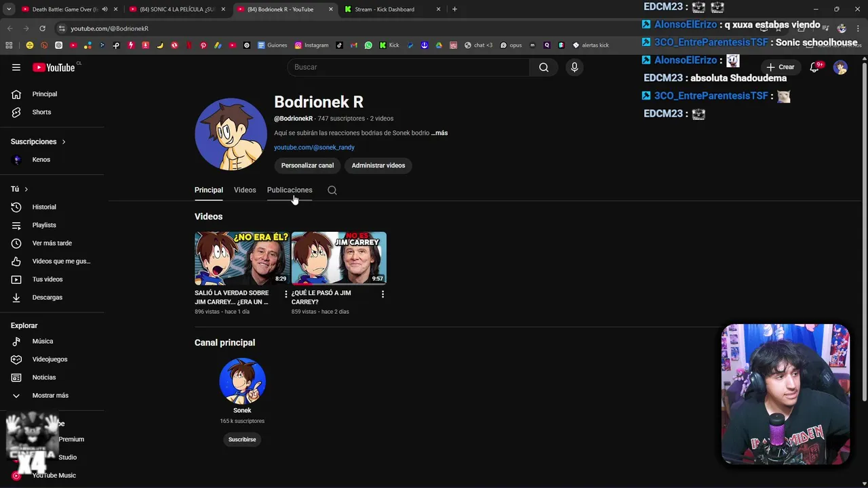This screenshot has height=488, width=868.
Task: Focus the Buscar search field
Action: click(408, 67)
